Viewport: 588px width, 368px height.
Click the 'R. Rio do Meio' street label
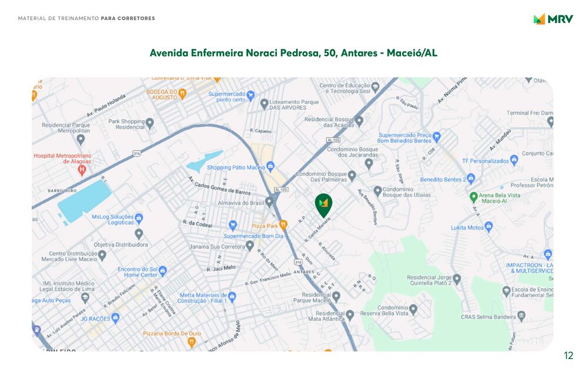(268, 260)
